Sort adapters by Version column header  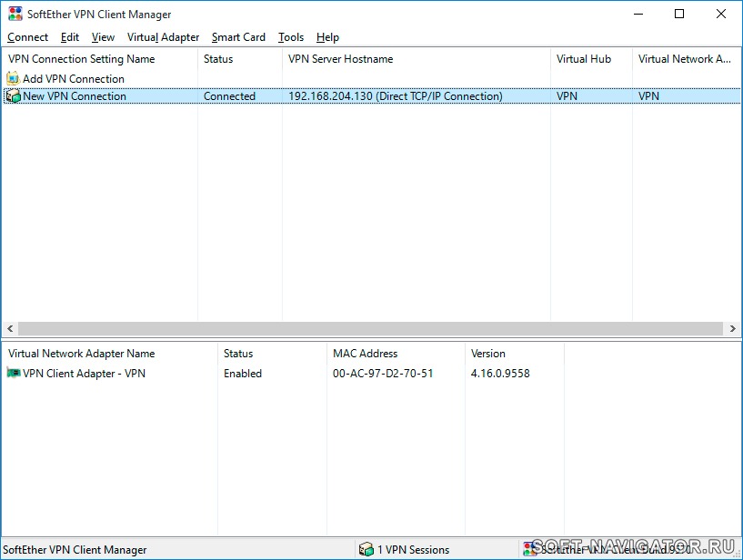[x=515, y=354]
